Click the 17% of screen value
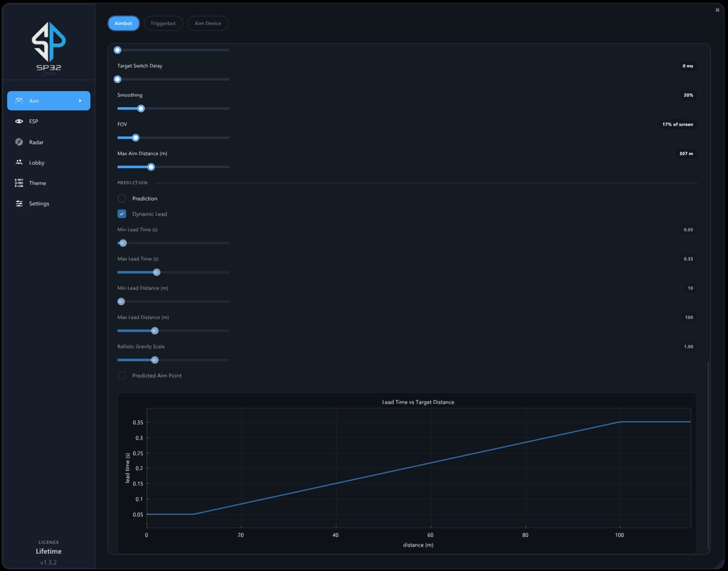 point(678,124)
